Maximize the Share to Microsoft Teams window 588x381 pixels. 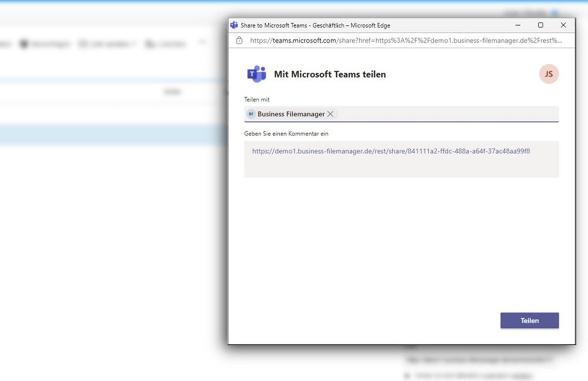541,25
